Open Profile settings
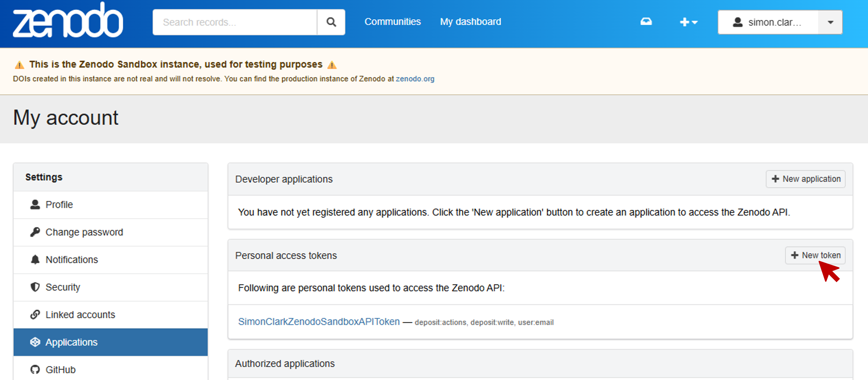 pyautogui.click(x=111, y=205)
